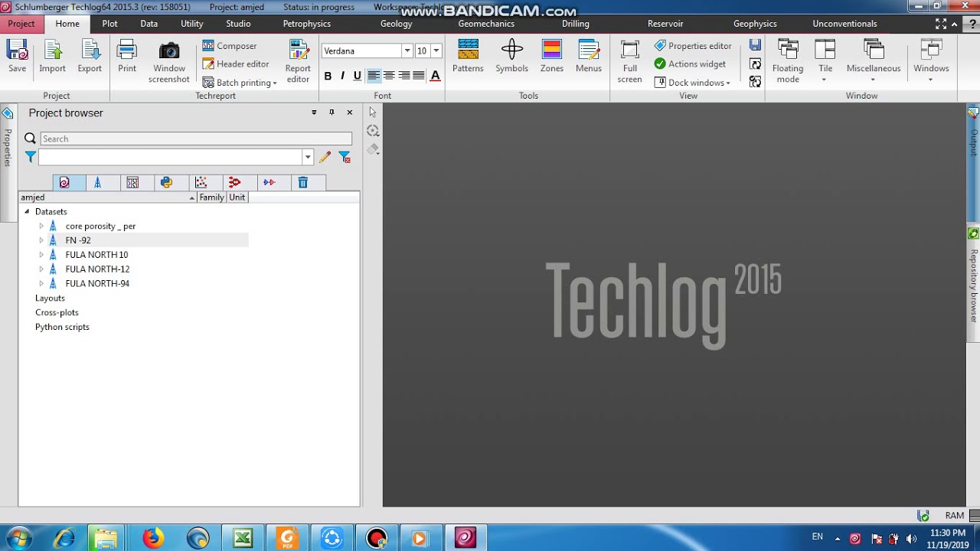
Task: Switch to the Data ribbon tab
Action: [x=149, y=24]
